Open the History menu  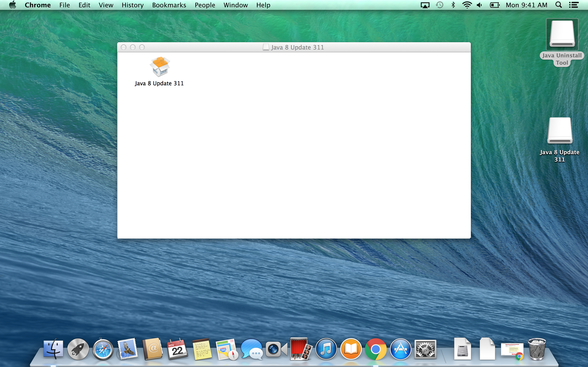click(x=133, y=5)
